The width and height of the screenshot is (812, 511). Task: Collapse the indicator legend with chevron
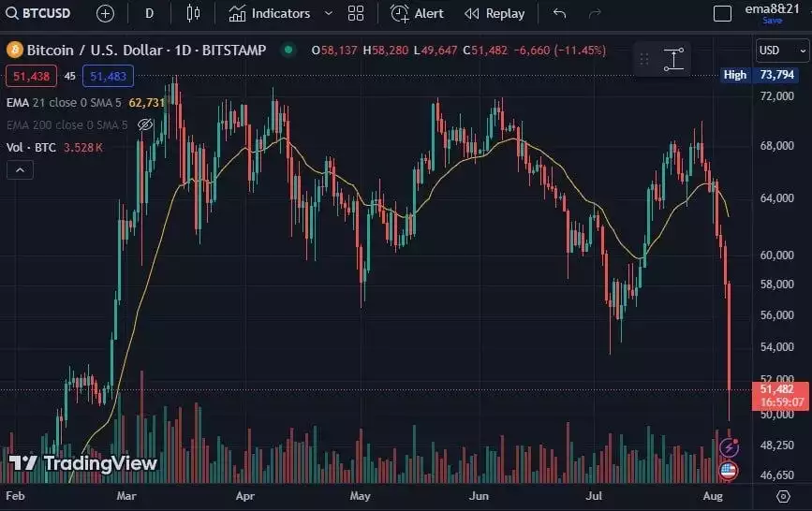(x=20, y=169)
